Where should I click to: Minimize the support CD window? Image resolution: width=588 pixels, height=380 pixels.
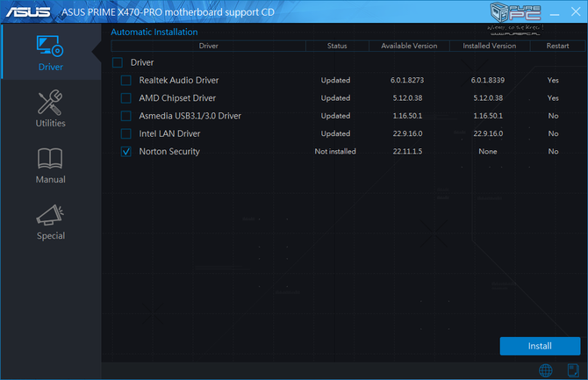[555, 14]
